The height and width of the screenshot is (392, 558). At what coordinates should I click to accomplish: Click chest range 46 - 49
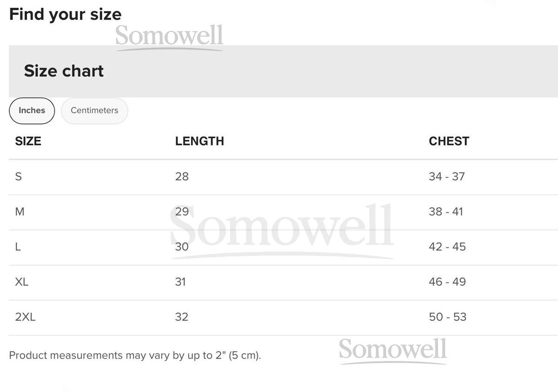coord(447,282)
